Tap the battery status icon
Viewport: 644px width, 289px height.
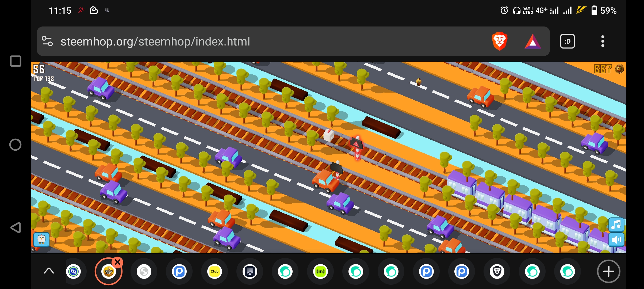coord(594,10)
